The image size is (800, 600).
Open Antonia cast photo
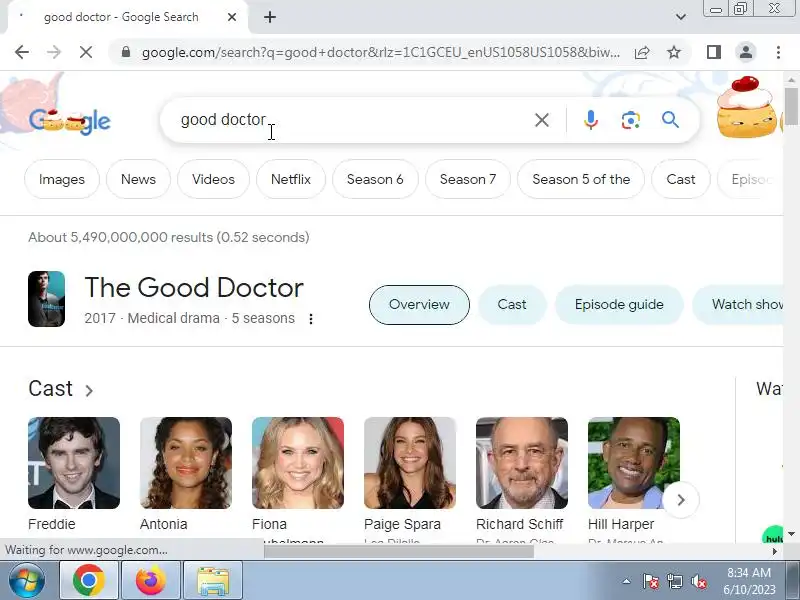coord(186,463)
